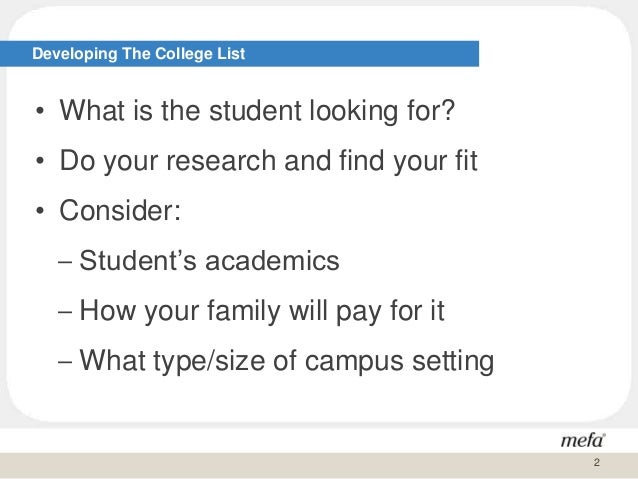
Task: Click the 'Student's academics' sub-item
Action: click(209, 260)
